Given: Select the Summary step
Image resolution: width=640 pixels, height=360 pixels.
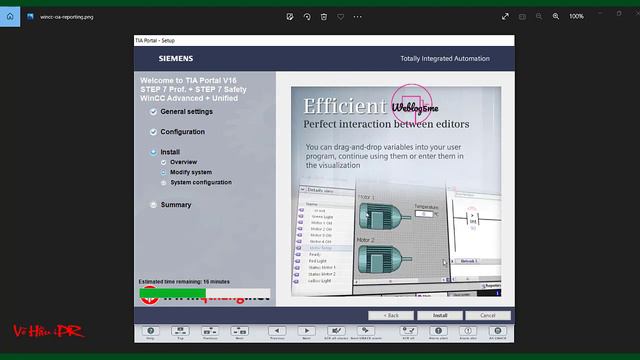Looking at the screenshot, I should click(176, 205).
